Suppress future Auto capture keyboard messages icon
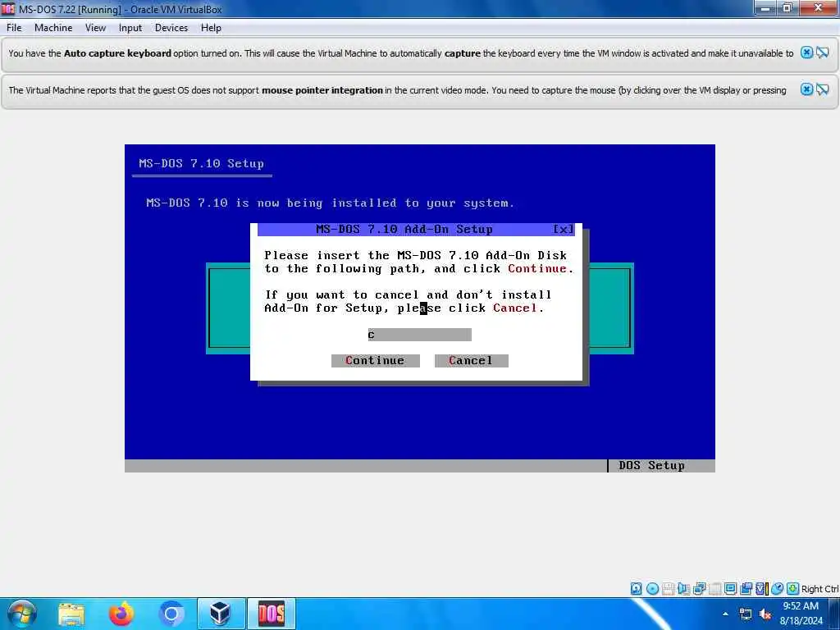 click(x=823, y=52)
